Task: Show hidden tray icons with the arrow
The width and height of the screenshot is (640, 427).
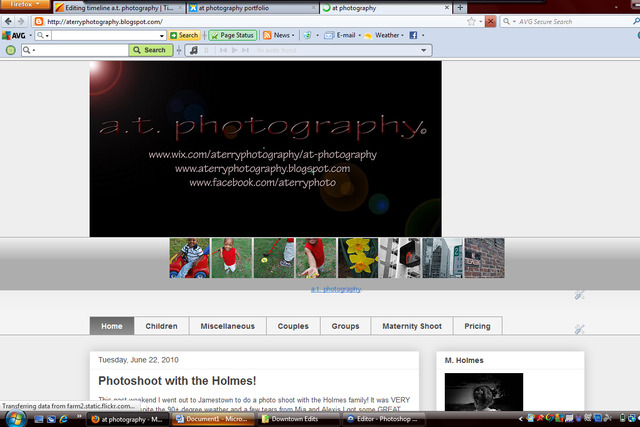Action: 520,419
